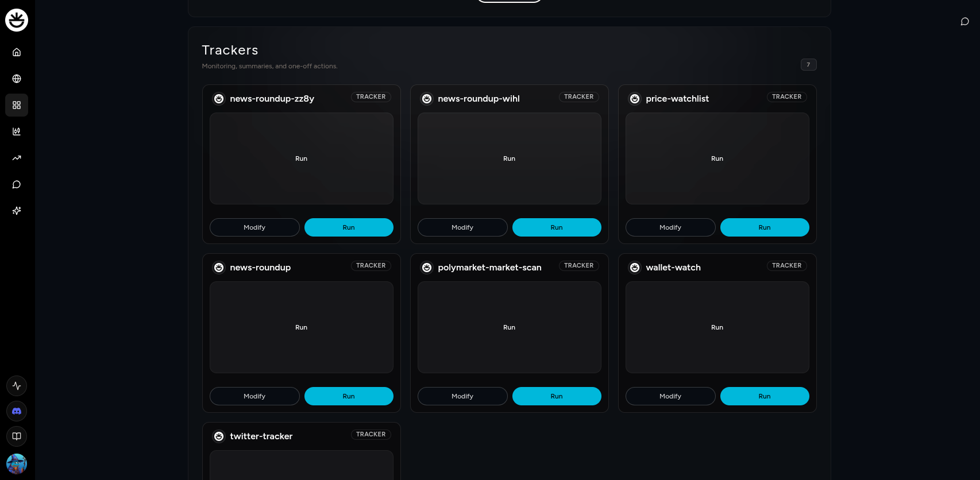Open the candlestick chart icon
980x480 pixels.
click(17, 131)
